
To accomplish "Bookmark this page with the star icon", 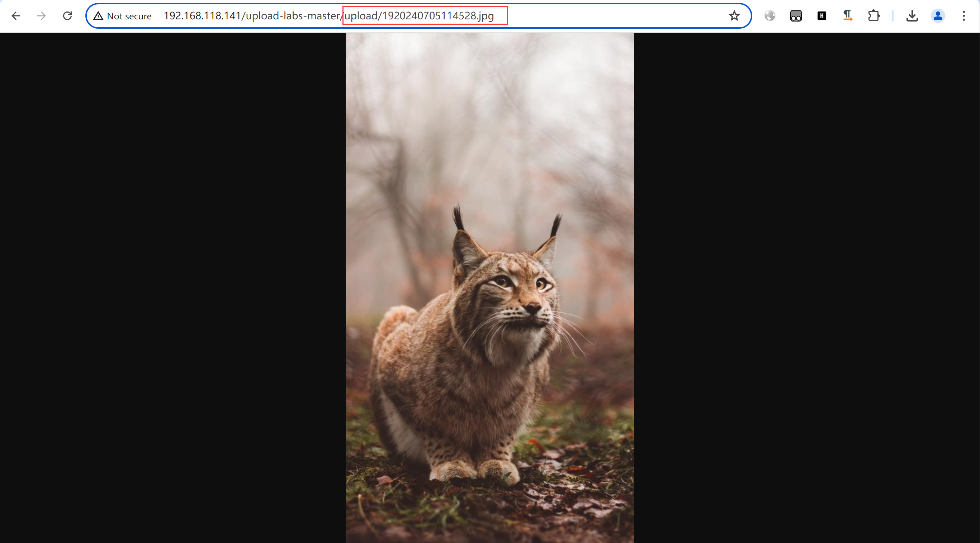I will click(734, 16).
